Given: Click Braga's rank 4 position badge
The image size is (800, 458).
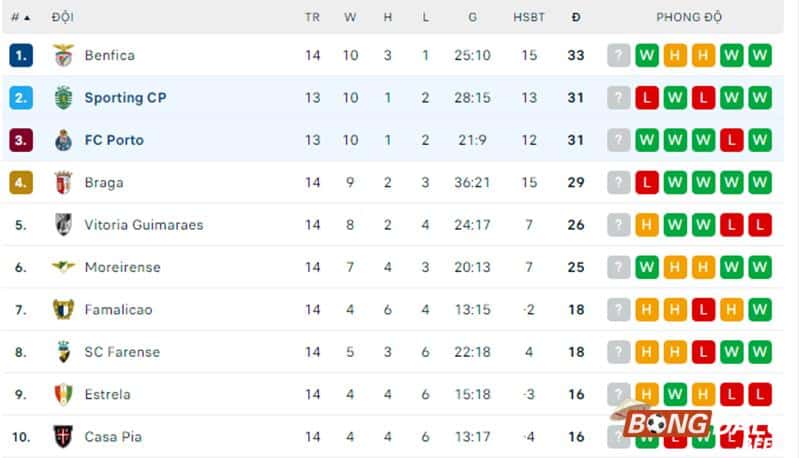Looking at the screenshot, I should (21, 183).
